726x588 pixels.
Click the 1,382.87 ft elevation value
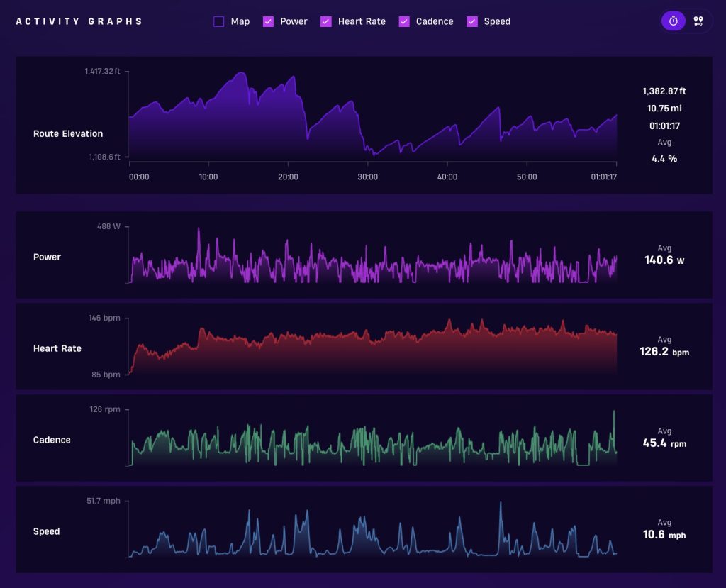664,91
